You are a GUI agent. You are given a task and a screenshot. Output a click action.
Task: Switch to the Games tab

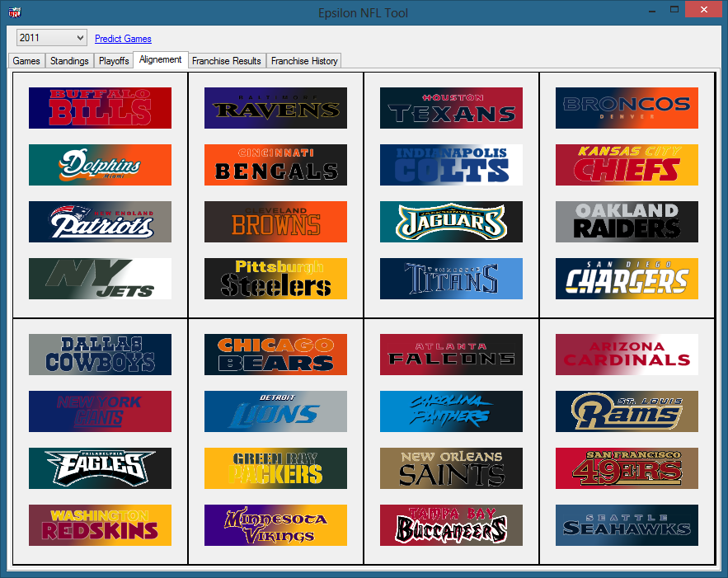pos(26,61)
